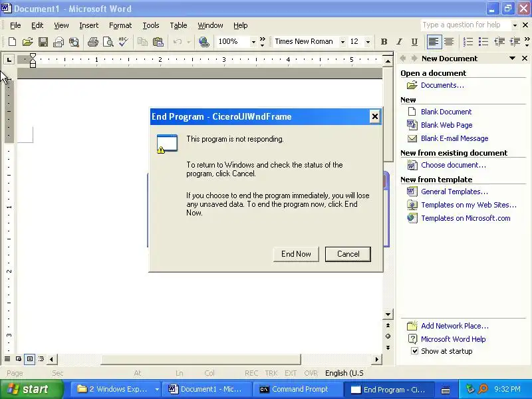Click the Open folder toolbar icon
This screenshot has width=532, height=399.
[x=27, y=42]
